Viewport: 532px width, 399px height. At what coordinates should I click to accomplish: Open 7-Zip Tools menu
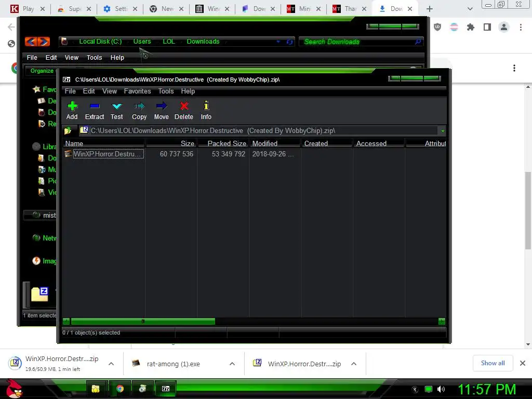(x=166, y=91)
